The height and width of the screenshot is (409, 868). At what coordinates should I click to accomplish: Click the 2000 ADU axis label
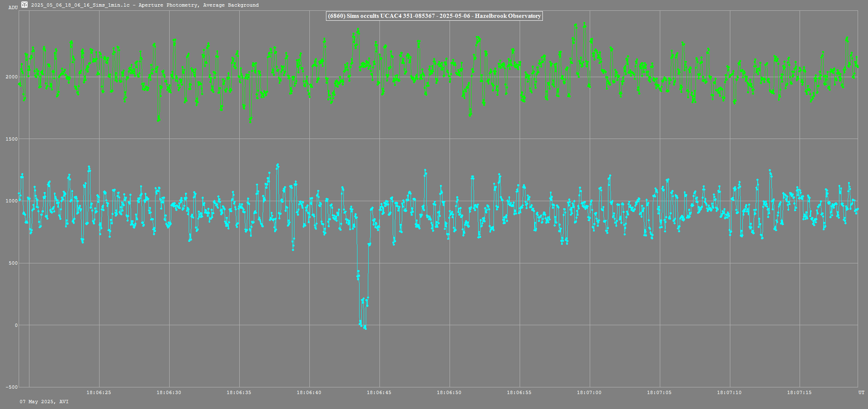click(x=12, y=77)
